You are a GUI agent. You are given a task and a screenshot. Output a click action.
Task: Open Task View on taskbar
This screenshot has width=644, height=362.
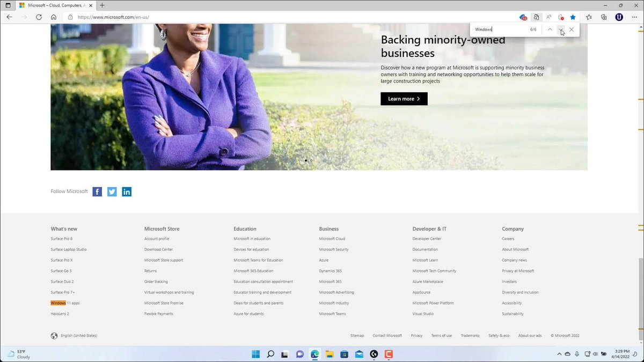point(285,354)
